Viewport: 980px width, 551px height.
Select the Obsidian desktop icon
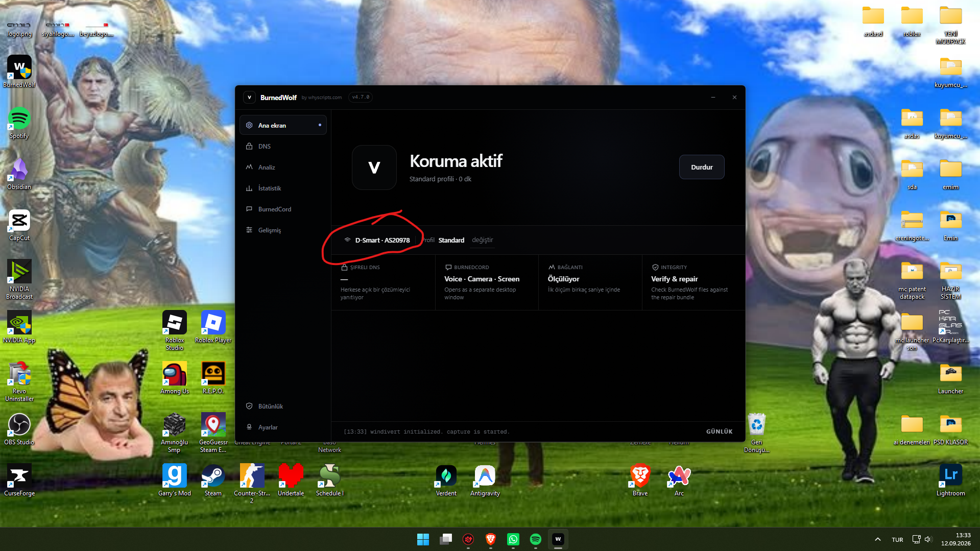(x=19, y=174)
